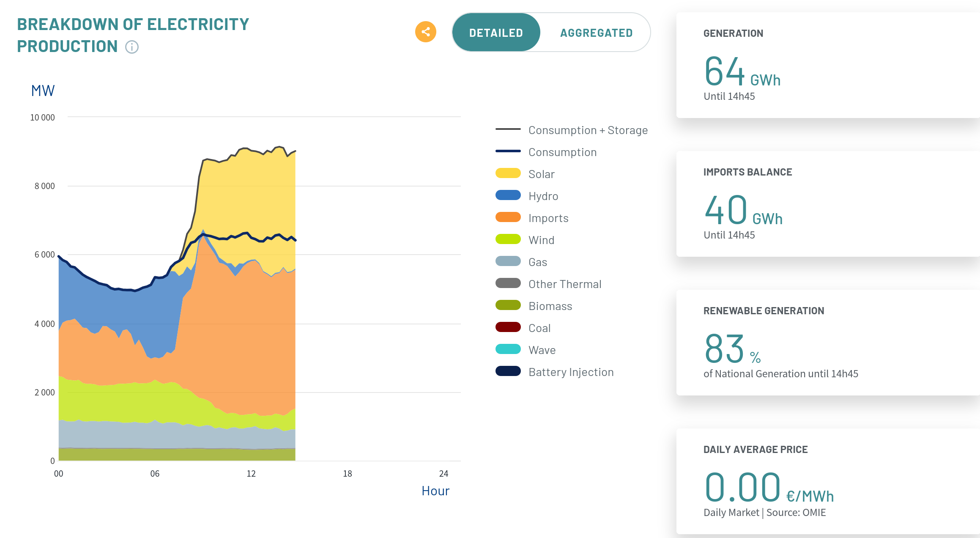Image resolution: width=980 pixels, height=538 pixels.
Task: Click the Wind legend swatch
Action: tap(508, 239)
